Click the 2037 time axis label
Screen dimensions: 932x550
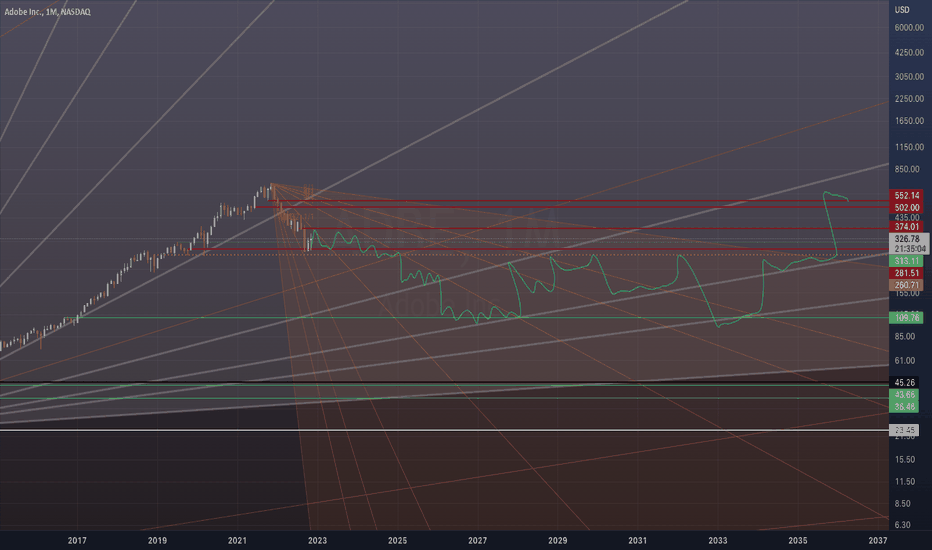pyautogui.click(x=878, y=540)
